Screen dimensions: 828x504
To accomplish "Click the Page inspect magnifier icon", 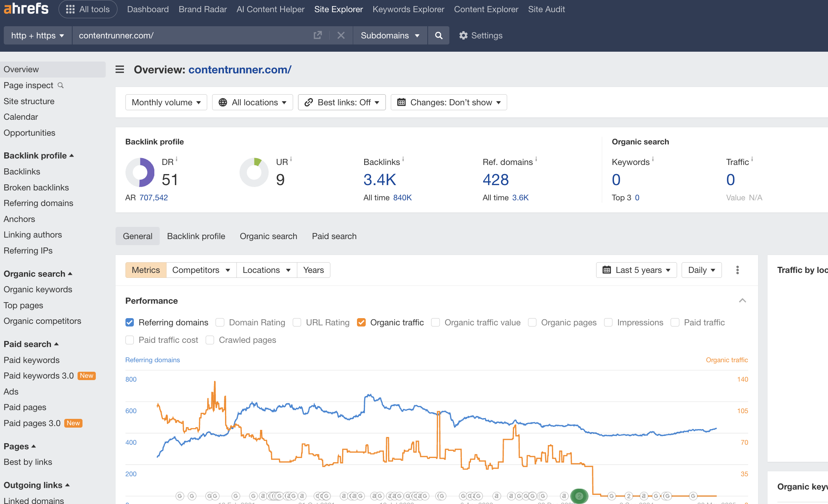I will point(60,85).
